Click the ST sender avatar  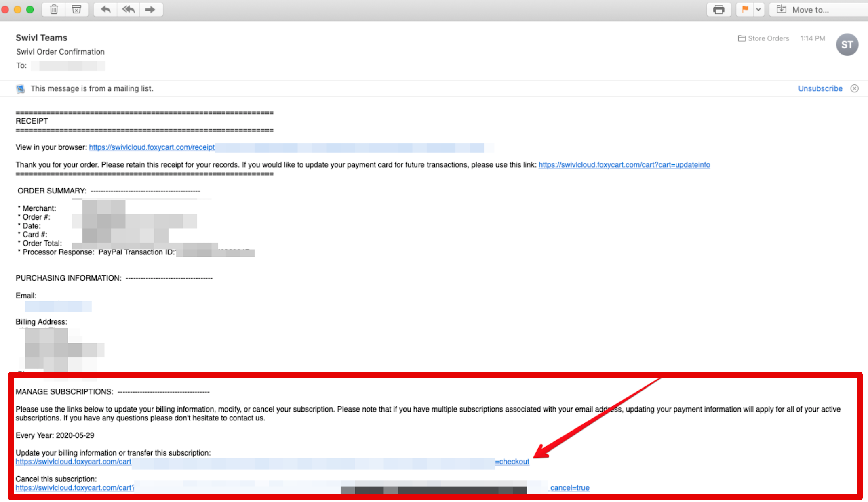(847, 44)
